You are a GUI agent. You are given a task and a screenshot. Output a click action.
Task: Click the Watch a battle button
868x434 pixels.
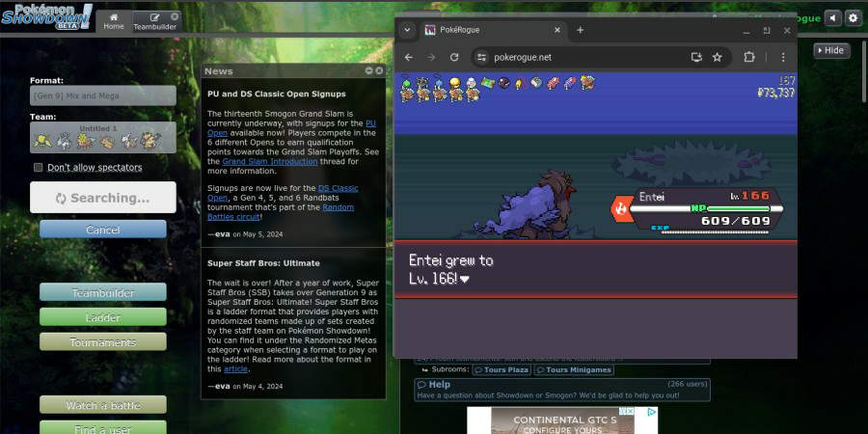pos(103,405)
